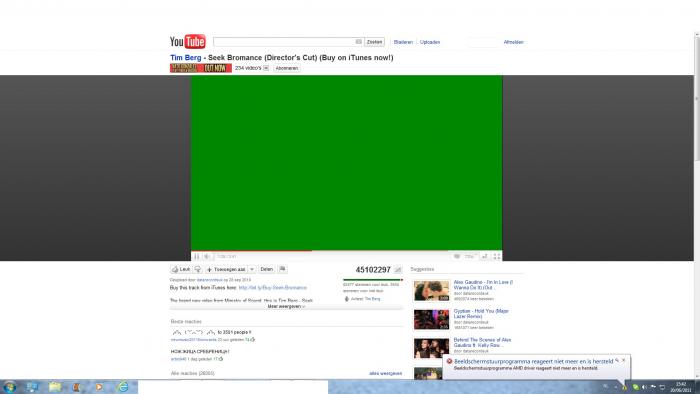Viewport: 700px width, 394px height.
Task: Open the Bladeren navigation link
Action: pyautogui.click(x=403, y=42)
